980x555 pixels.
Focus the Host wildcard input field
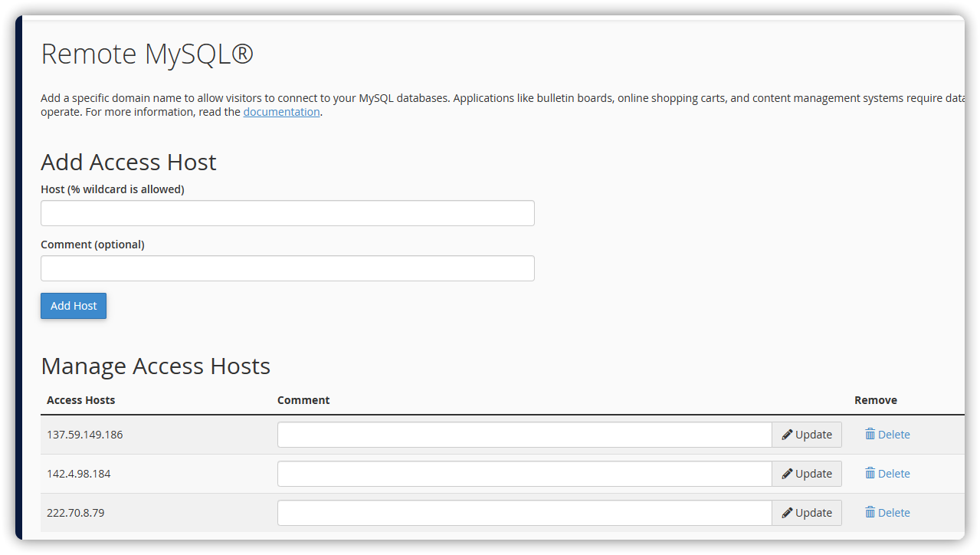(x=287, y=213)
